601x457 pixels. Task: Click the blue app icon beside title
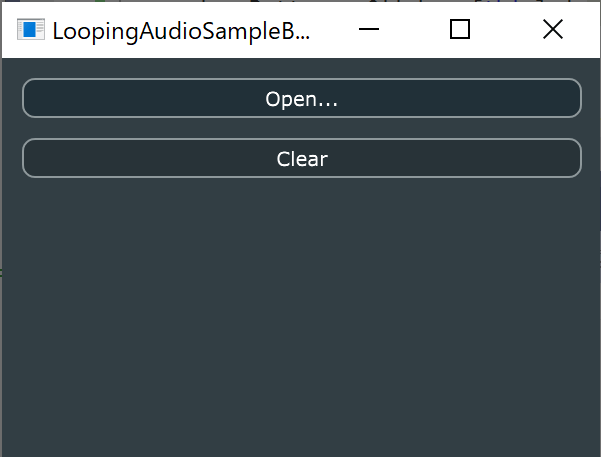31,30
